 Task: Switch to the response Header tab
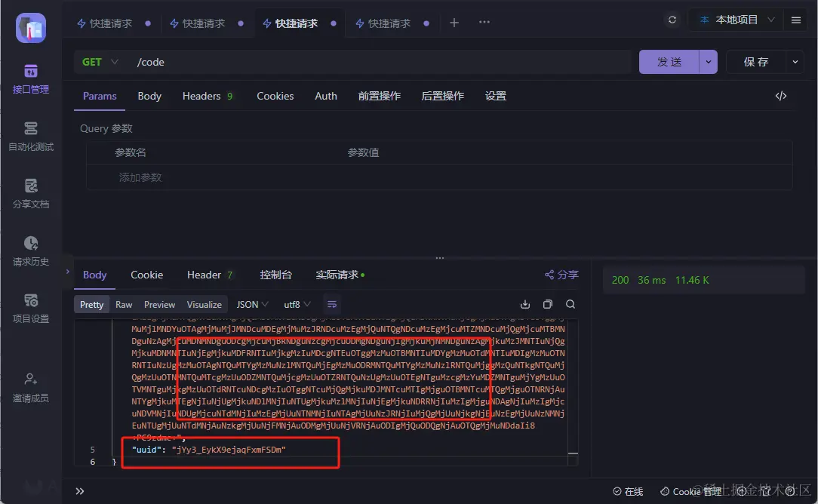tap(209, 275)
